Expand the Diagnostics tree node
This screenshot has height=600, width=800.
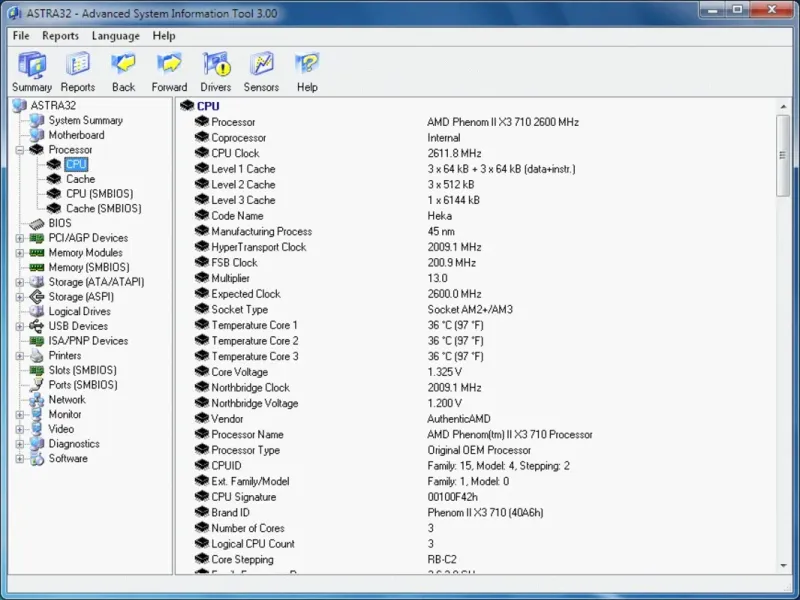[20, 444]
